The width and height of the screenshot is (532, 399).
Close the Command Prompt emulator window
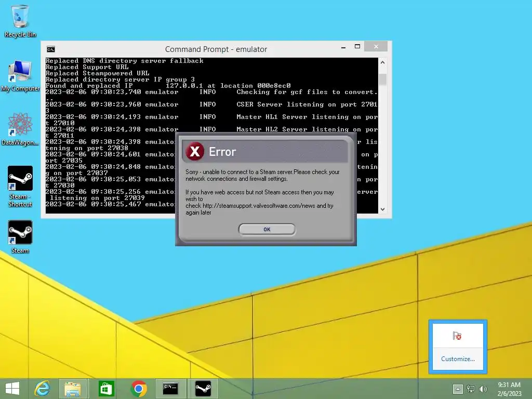tap(376, 46)
